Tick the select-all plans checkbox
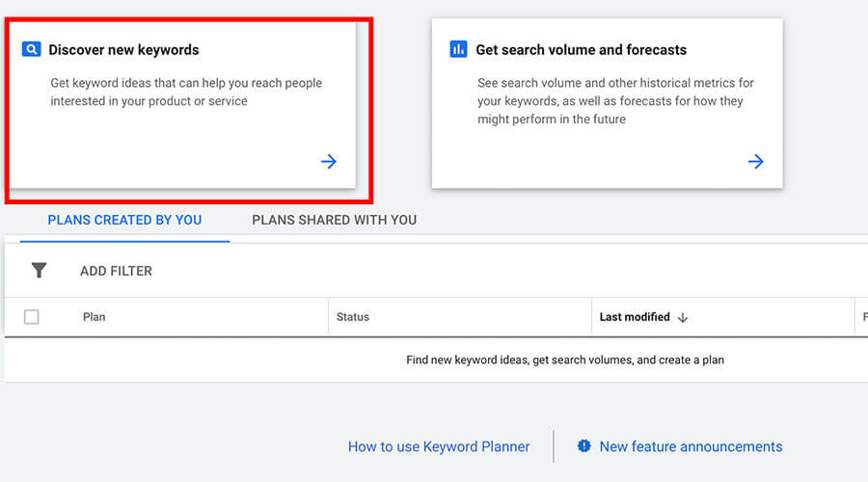This screenshot has height=482, width=868. [x=32, y=316]
